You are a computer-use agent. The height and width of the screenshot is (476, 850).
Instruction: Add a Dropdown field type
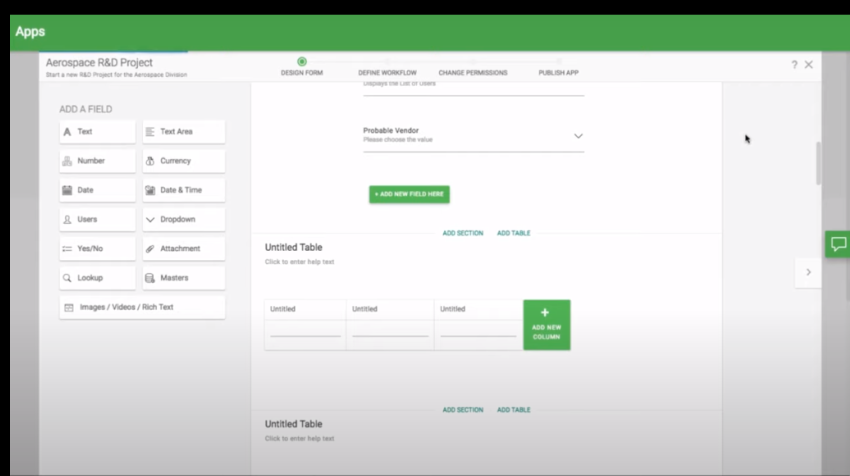(183, 219)
